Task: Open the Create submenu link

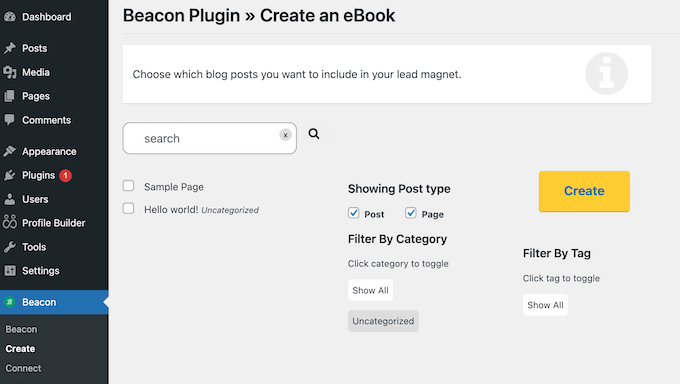Action: point(20,349)
